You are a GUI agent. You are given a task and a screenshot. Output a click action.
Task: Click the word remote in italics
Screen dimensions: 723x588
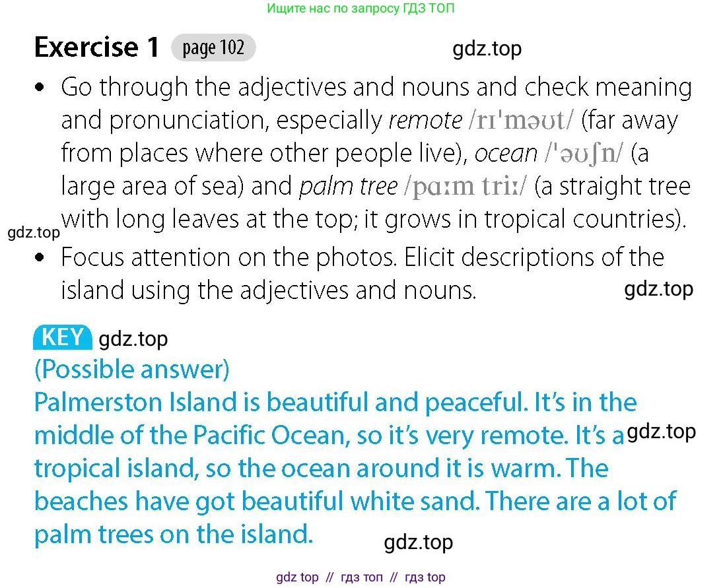tap(425, 121)
